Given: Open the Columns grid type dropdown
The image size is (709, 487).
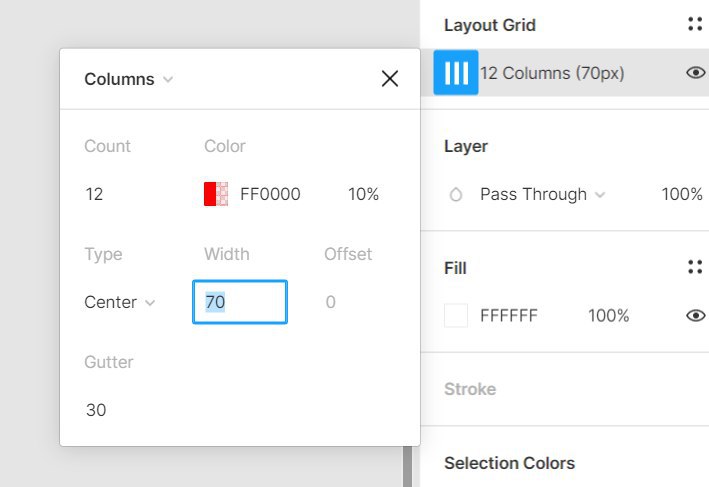Looking at the screenshot, I should 129,79.
